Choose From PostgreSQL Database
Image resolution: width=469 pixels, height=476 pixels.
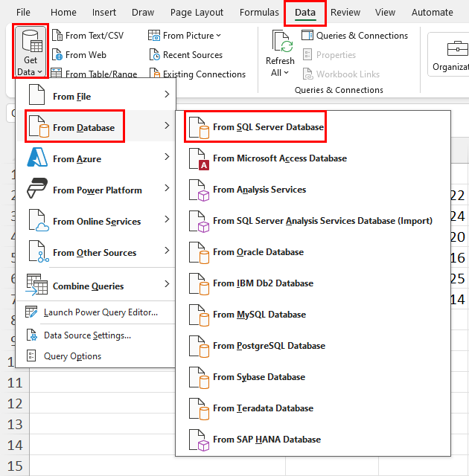point(313,346)
